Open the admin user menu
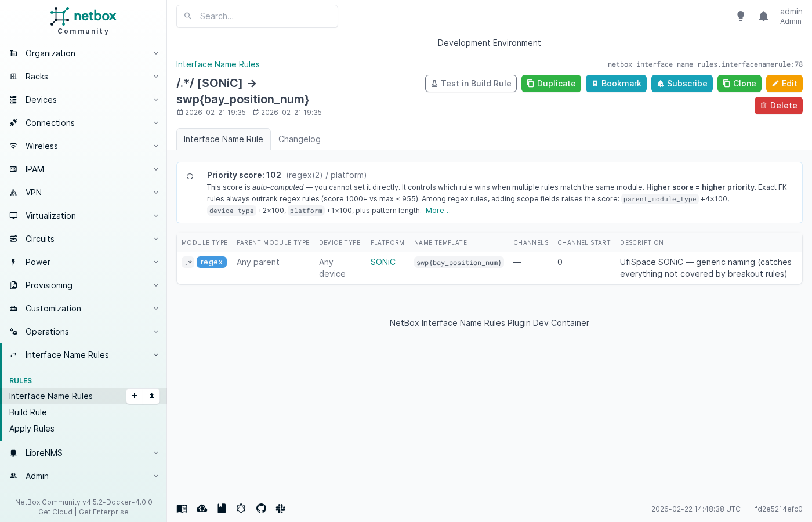Viewport: 812px width, 522px height. coord(791,16)
